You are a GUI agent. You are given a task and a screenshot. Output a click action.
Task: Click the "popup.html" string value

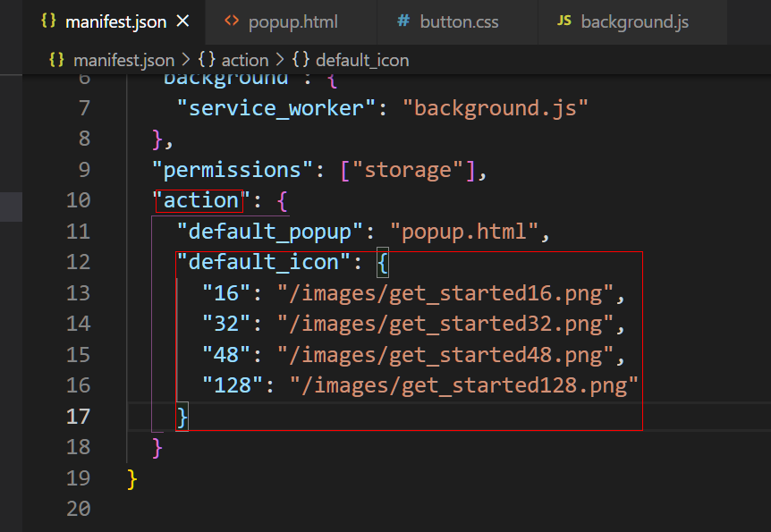[464, 231]
